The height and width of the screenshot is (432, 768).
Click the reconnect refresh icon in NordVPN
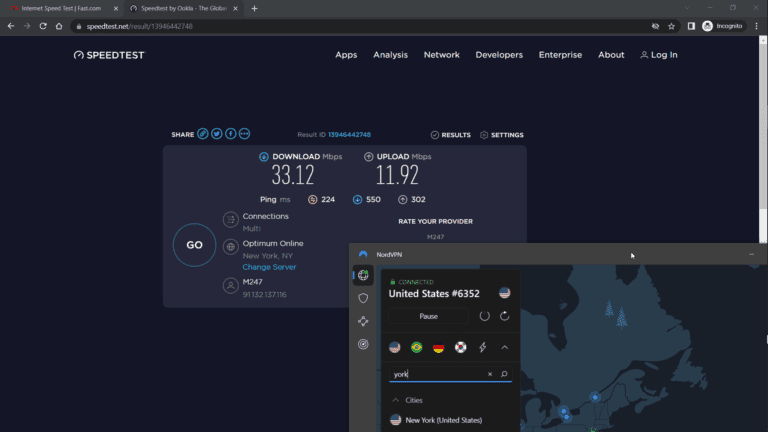[x=505, y=316]
